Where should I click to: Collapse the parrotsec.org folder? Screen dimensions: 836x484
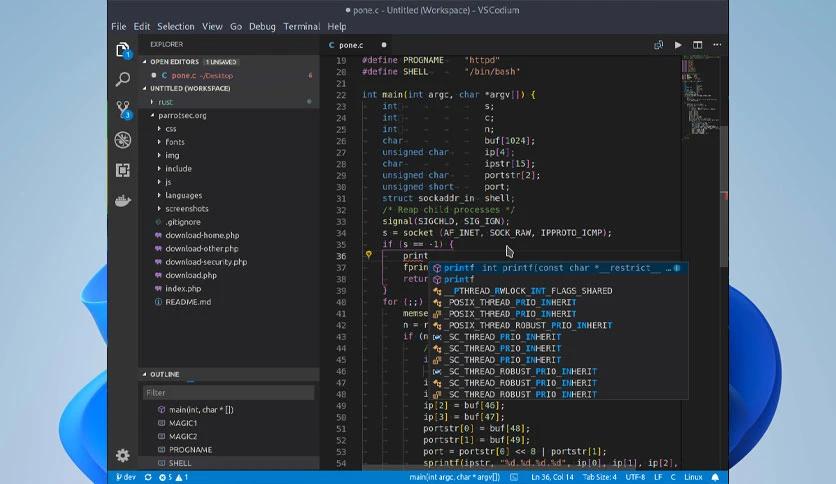coord(182,115)
